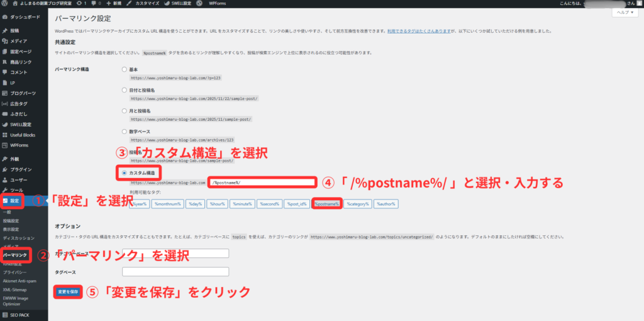The height and width of the screenshot is (321, 644).
Task: Open the updates icon showing 1
Action: [80, 4]
